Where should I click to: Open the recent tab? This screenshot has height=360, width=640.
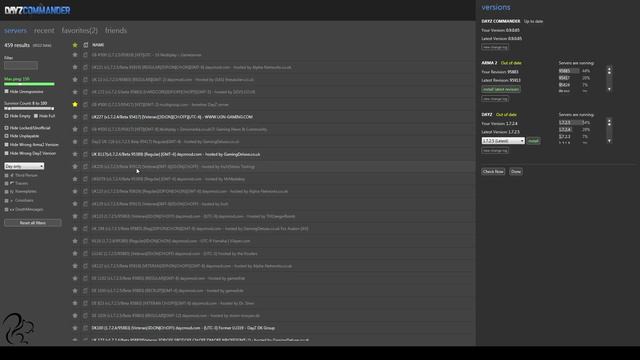tap(44, 31)
